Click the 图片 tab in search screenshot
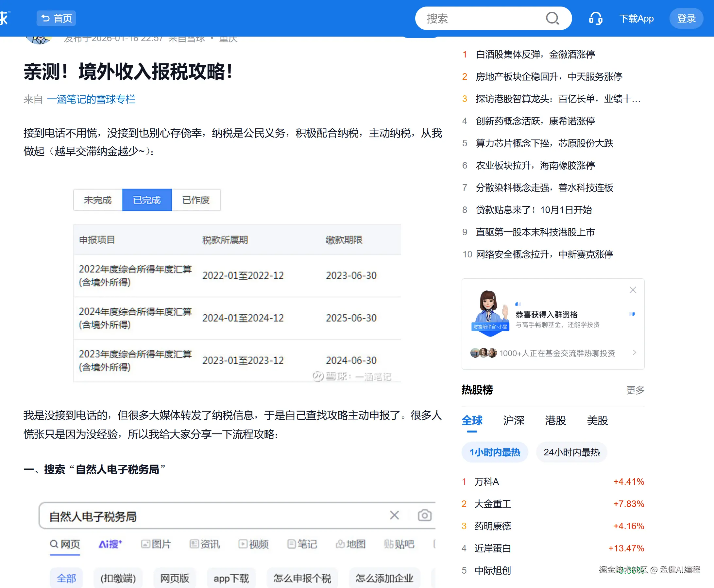714x588 pixels. tap(156, 544)
